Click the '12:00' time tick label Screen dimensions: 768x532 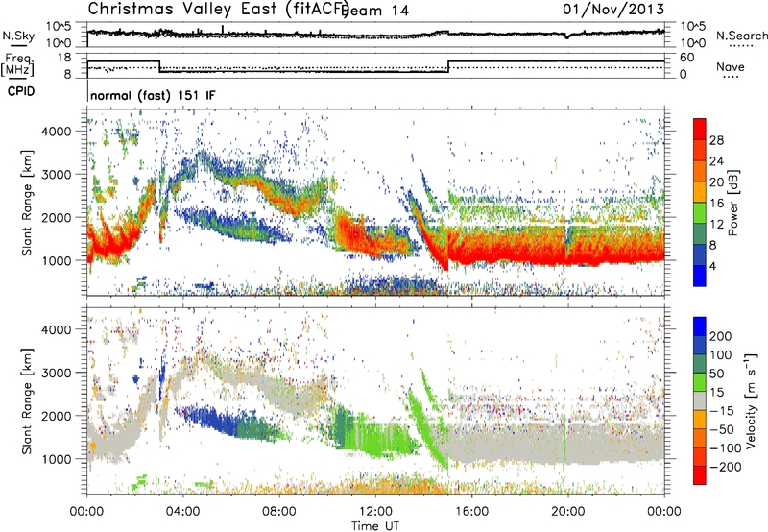375,512
